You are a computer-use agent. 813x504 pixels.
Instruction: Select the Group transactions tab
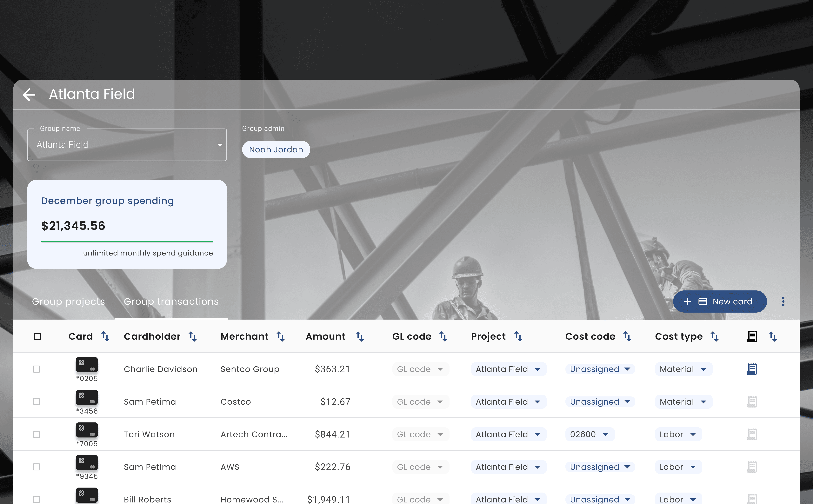pos(171,302)
